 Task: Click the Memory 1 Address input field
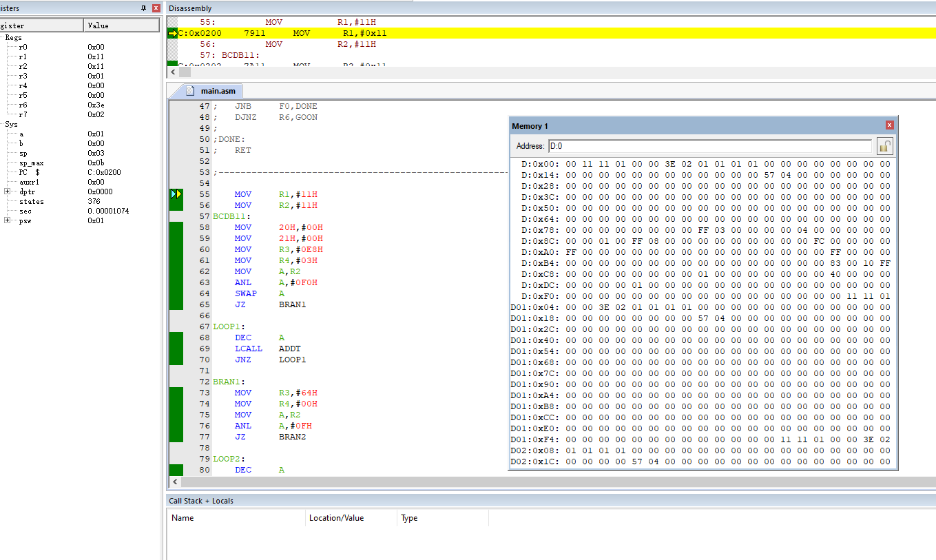pyautogui.click(x=710, y=146)
